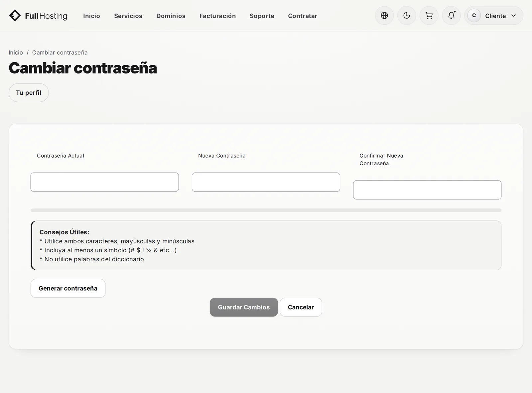Click the FullHosting diamond logo
This screenshot has height=393, width=532.
tap(15, 16)
